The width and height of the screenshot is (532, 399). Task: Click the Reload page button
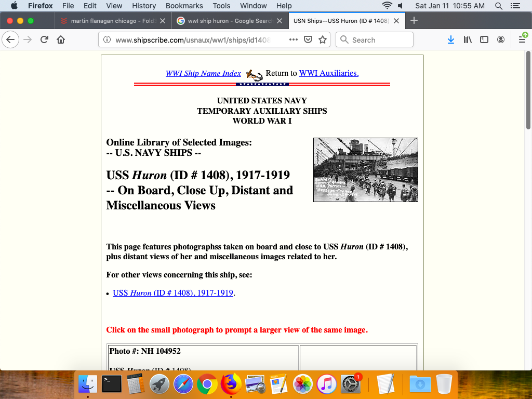point(45,39)
